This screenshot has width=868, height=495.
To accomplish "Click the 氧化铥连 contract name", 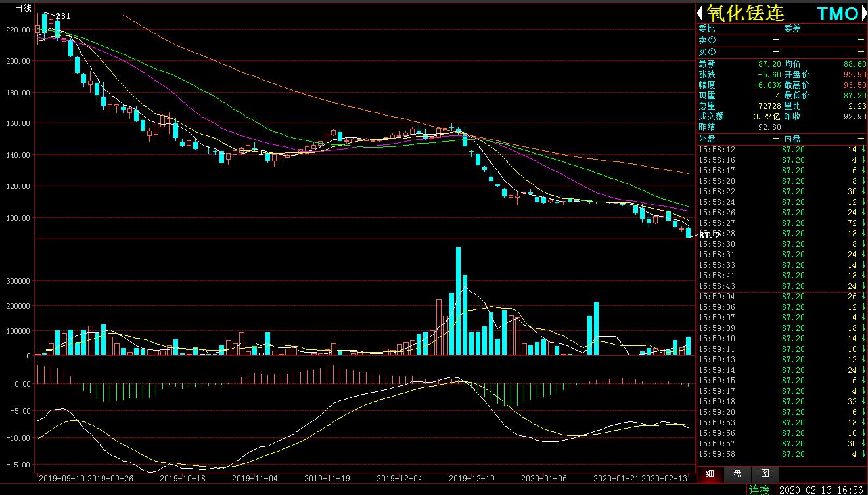I will tap(746, 13).
